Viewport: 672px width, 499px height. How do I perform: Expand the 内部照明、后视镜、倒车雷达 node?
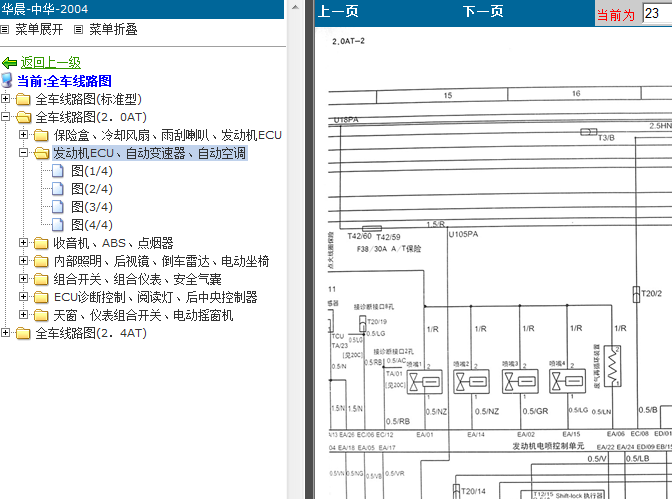[x=24, y=261]
